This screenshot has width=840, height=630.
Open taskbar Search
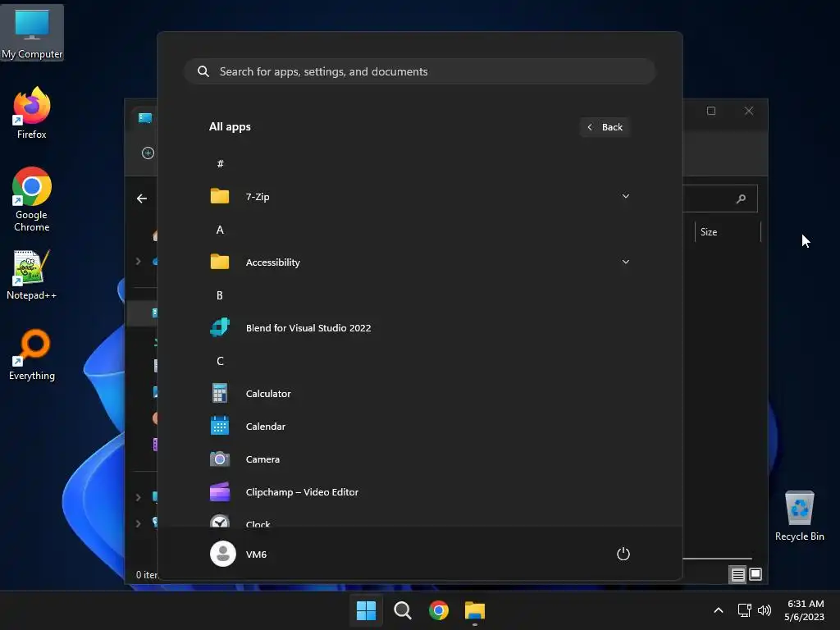(x=402, y=610)
